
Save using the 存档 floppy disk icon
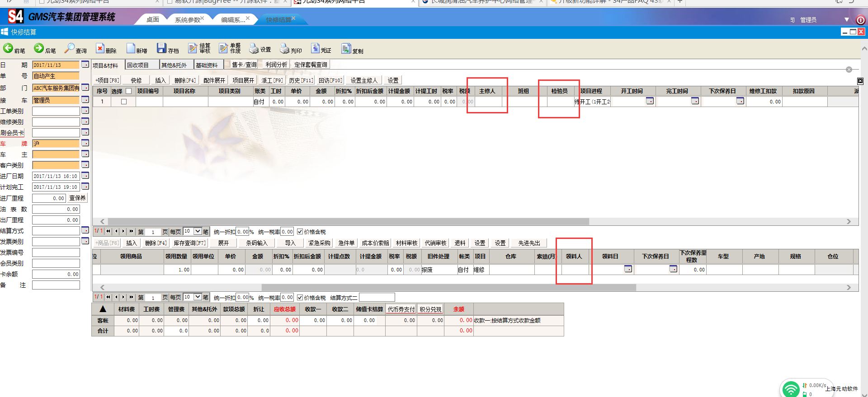coord(161,48)
